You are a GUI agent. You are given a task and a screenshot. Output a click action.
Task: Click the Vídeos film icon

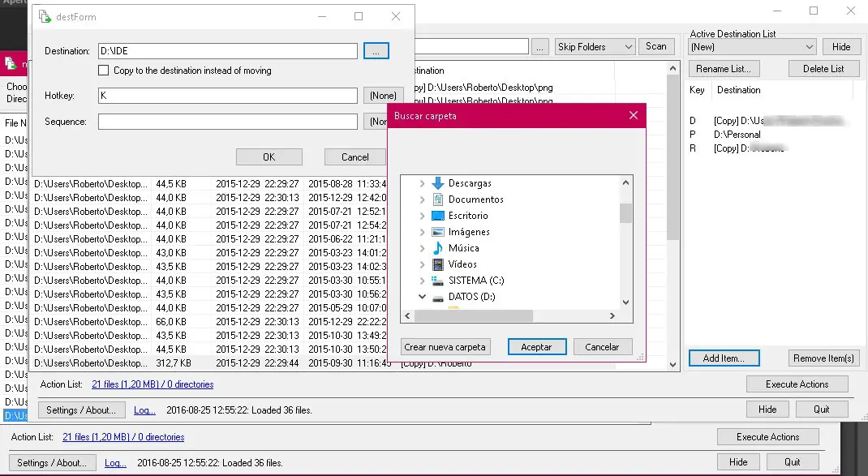pyautogui.click(x=438, y=264)
